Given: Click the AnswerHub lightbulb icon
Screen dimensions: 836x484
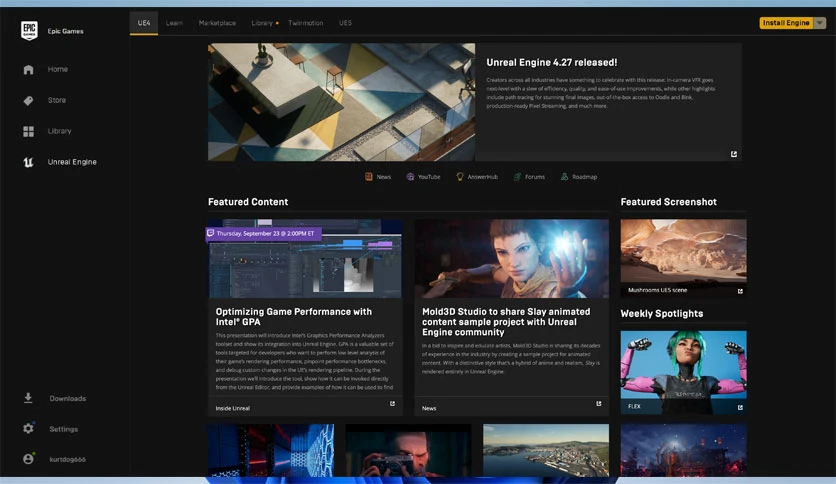Looking at the screenshot, I should (x=460, y=176).
